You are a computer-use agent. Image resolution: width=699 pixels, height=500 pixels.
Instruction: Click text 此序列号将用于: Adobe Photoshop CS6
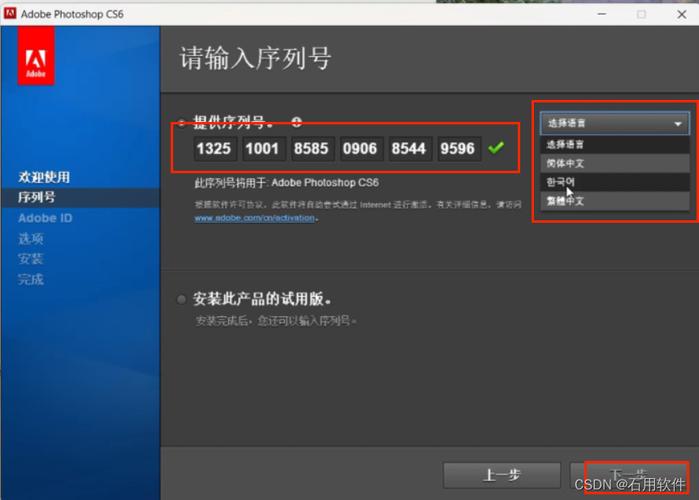[x=287, y=183]
